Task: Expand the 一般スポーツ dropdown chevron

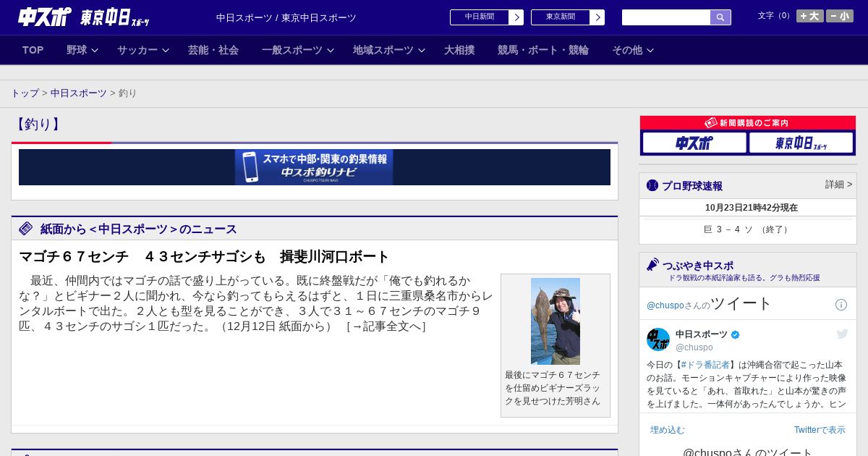Action: click(x=331, y=51)
